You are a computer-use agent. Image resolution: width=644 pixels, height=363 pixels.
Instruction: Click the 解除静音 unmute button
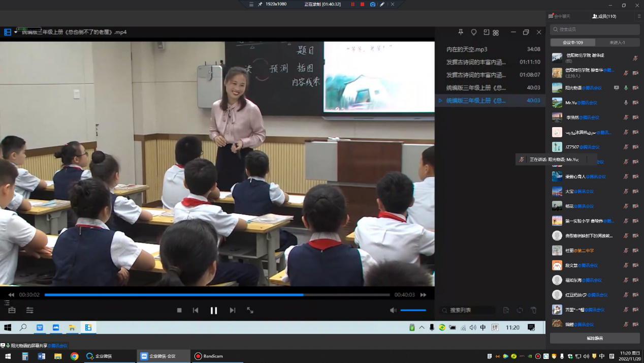tap(595, 338)
